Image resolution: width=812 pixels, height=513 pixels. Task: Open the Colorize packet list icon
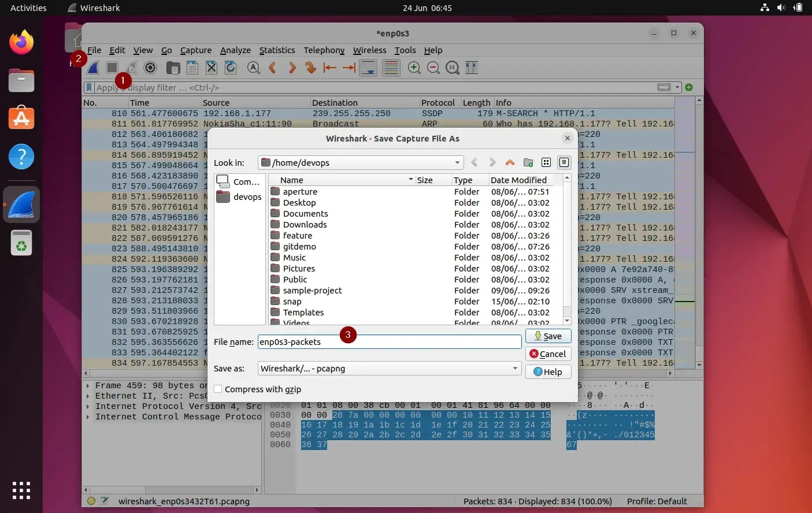(x=391, y=68)
